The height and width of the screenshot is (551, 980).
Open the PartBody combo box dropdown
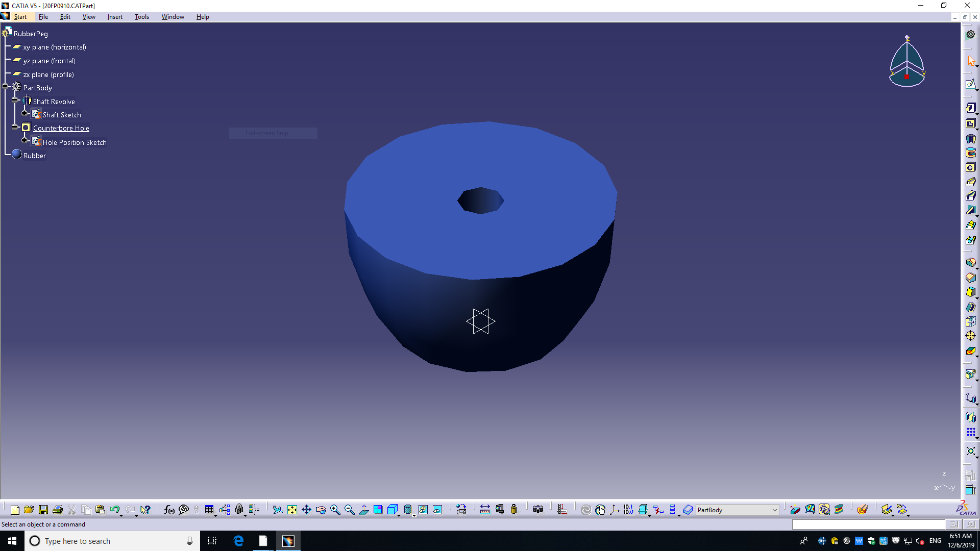pos(774,510)
